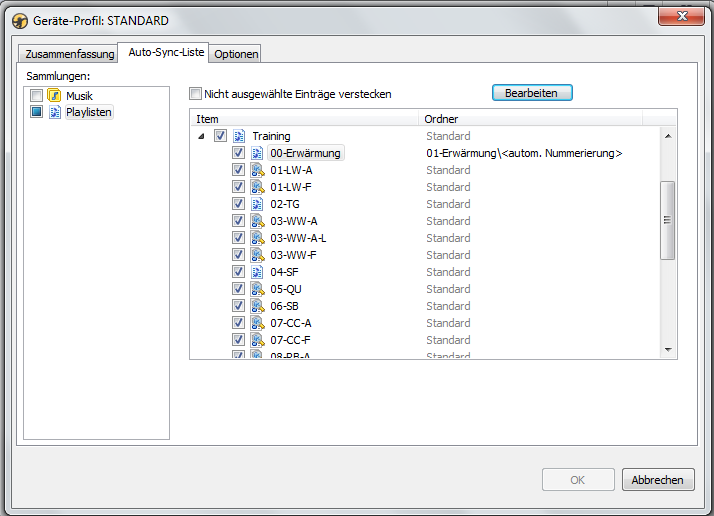This screenshot has width=714, height=516.
Task: Click the playlist icon next to 00-Erwärmung
Action: point(257,153)
